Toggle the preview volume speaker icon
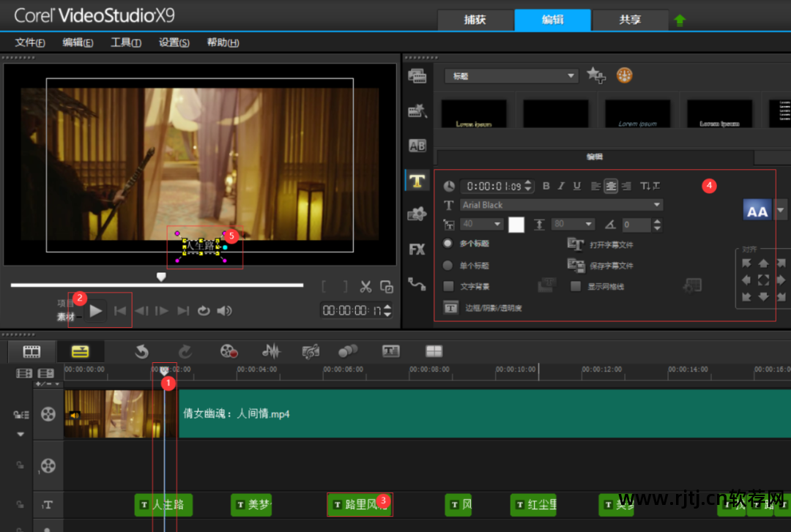 tap(224, 311)
